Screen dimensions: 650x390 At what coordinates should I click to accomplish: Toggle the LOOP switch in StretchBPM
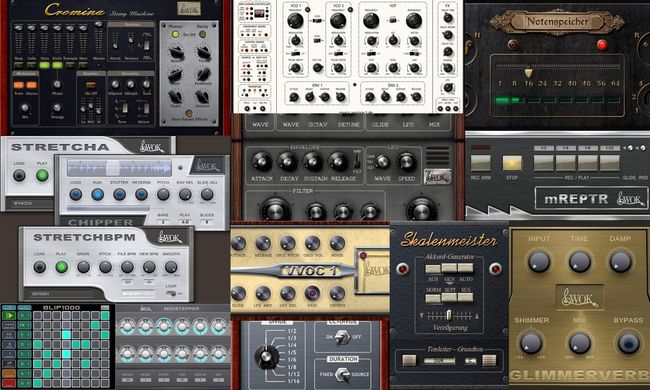click(x=171, y=293)
